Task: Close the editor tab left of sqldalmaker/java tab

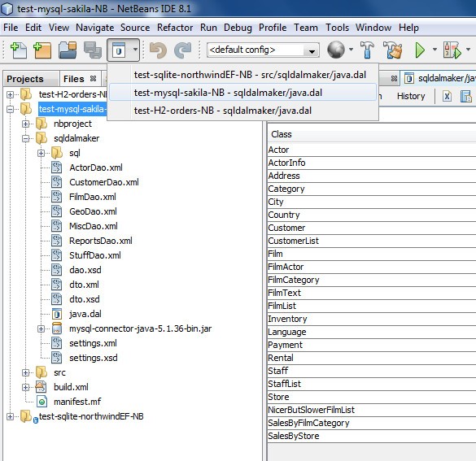Action: tap(394, 79)
